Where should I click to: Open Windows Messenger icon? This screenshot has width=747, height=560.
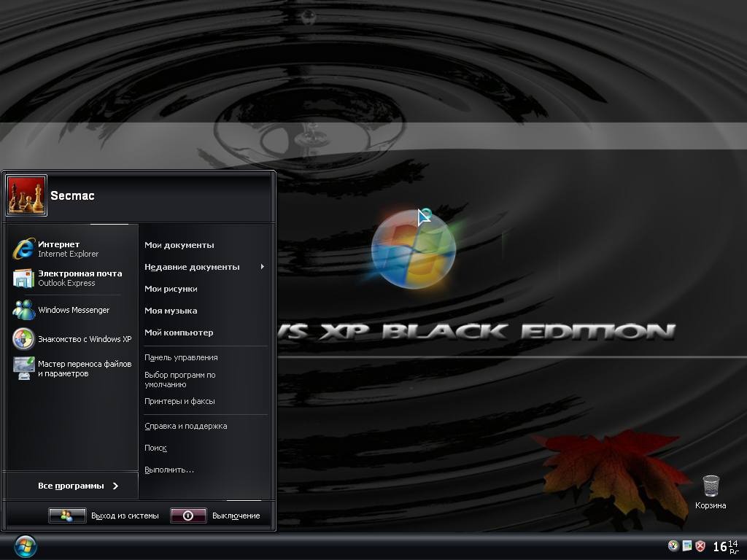pos(24,310)
